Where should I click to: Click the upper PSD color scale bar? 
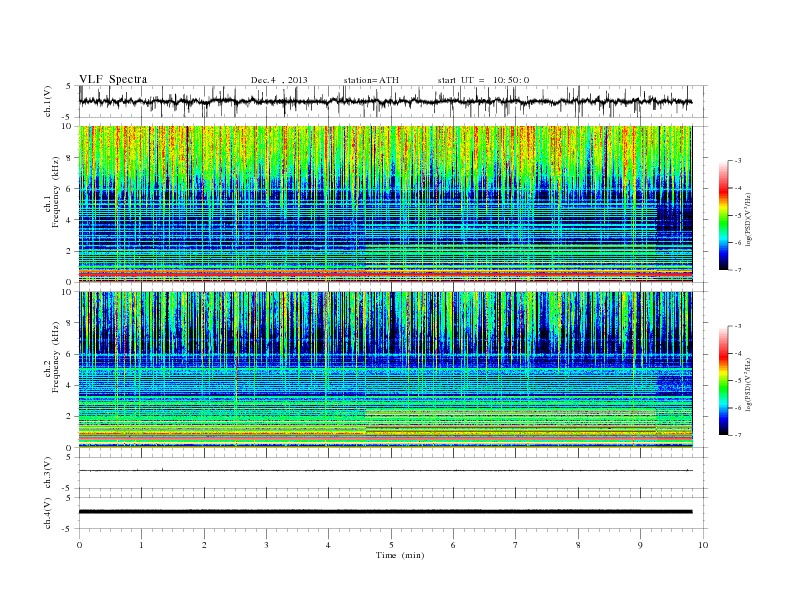tap(723, 215)
